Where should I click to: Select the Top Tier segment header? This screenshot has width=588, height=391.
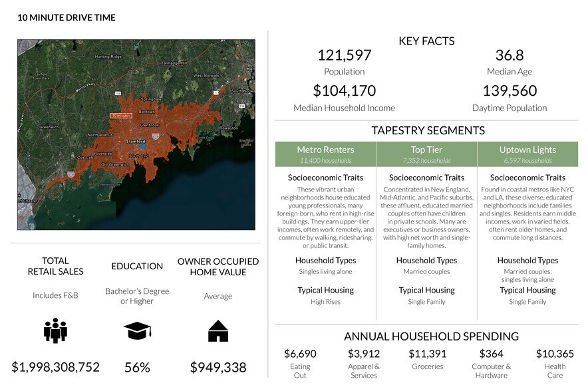[426, 154]
